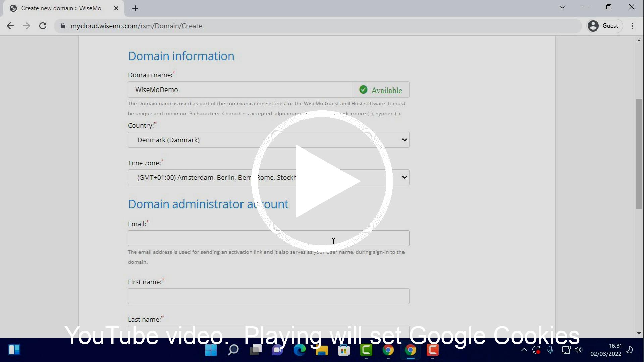Play the YouTube video
Image resolution: width=644 pixels, height=362 pixels.
[x=322, y=181]
